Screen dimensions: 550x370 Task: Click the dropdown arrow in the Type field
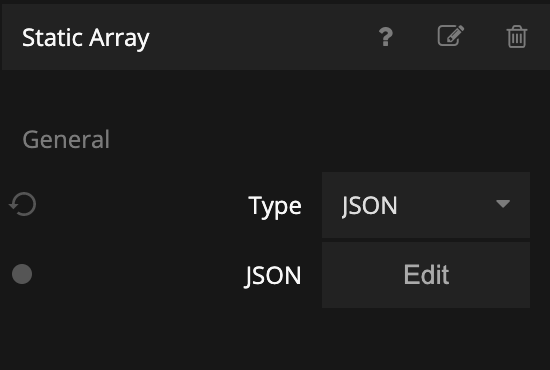[503, 204]
